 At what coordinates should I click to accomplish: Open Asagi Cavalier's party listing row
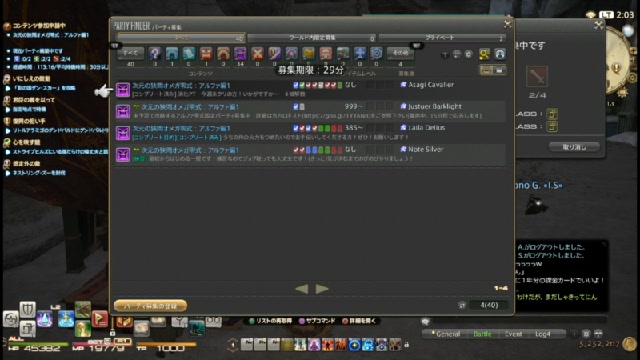tap(310, 89)
